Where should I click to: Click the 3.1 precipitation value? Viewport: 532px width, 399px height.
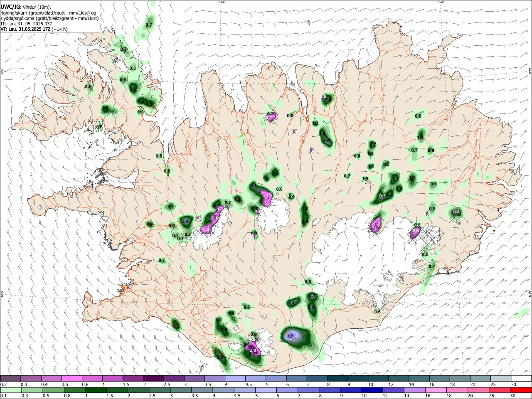tap(253, 185)
